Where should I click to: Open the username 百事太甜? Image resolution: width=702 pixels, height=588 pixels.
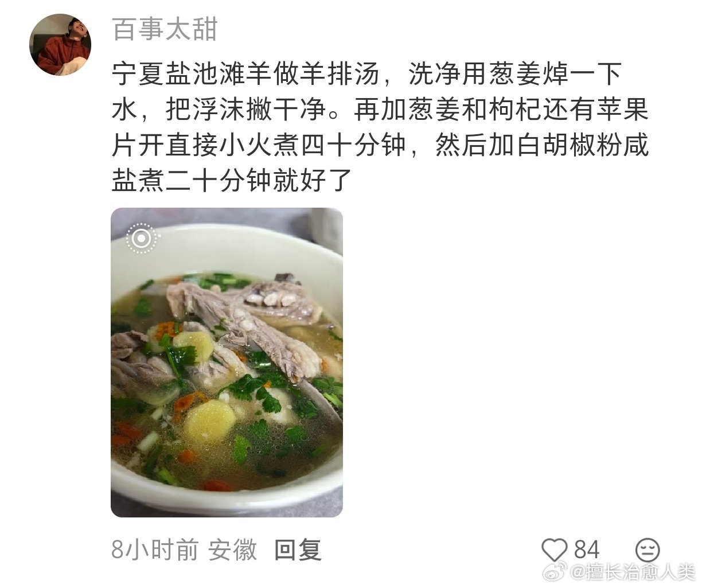(x=165, y=29)
